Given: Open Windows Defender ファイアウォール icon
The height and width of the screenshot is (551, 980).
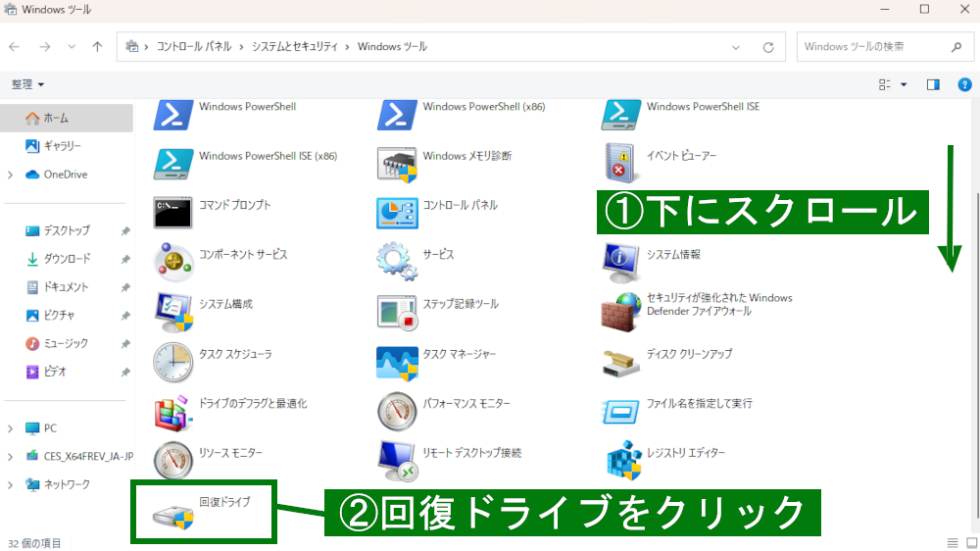Looking at the screenshot, I should coord(620,312).
